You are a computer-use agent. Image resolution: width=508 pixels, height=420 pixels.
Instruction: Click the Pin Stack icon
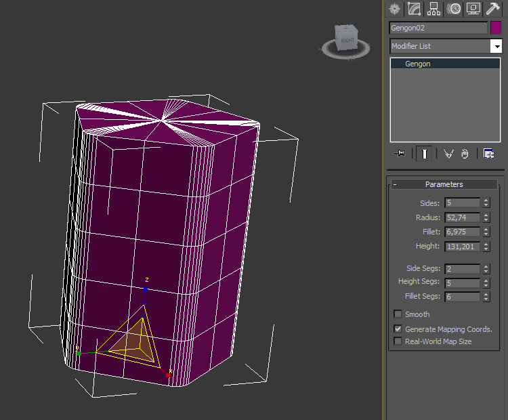pyautogui.click(x=400, y=153)
